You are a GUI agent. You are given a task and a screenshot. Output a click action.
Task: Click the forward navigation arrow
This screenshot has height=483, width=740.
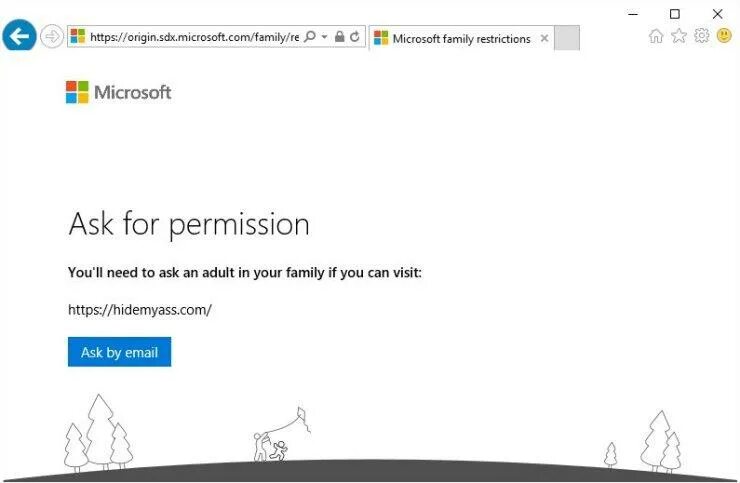51,36
